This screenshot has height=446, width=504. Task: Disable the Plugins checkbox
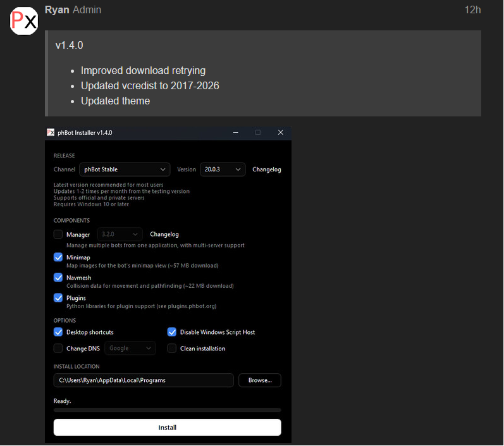(58, 297)
